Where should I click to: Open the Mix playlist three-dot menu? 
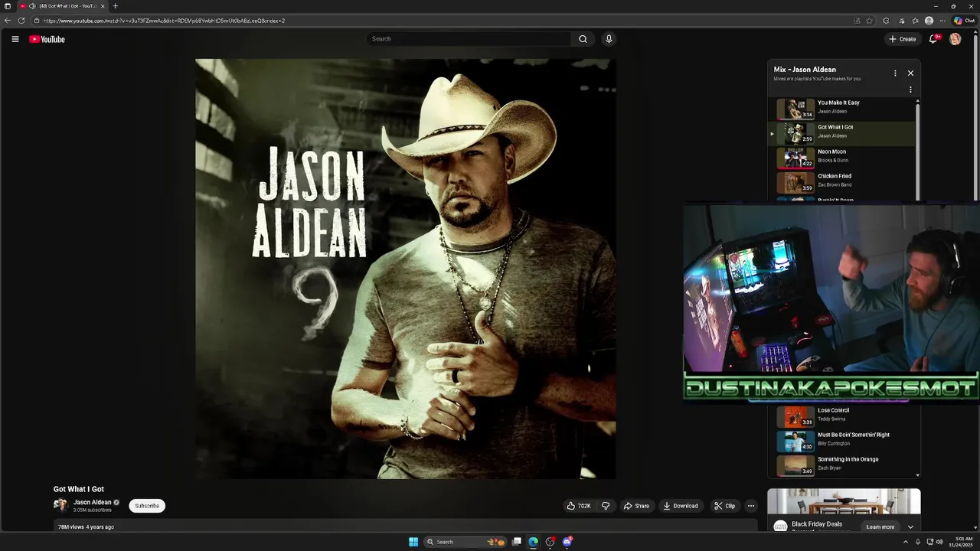click(x=895, y=73)
